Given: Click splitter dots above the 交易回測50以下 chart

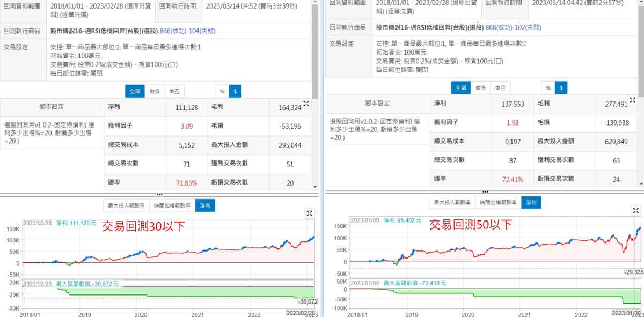Looking at the screenshot, I should coord(485,191).
